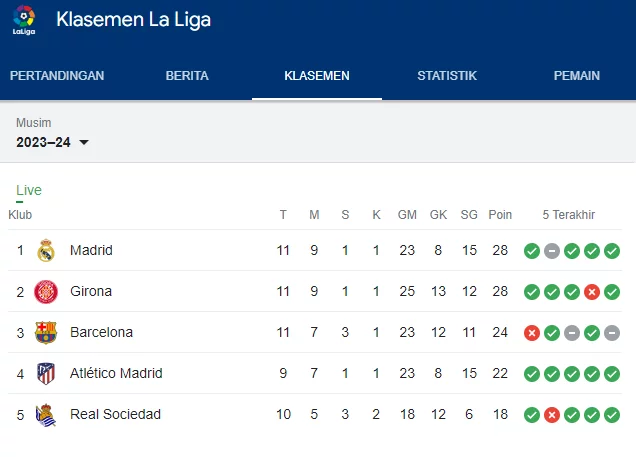Click Real Sociedad's red loss icon
This screenshot has height=457, width=636.
tap(552, 415)
